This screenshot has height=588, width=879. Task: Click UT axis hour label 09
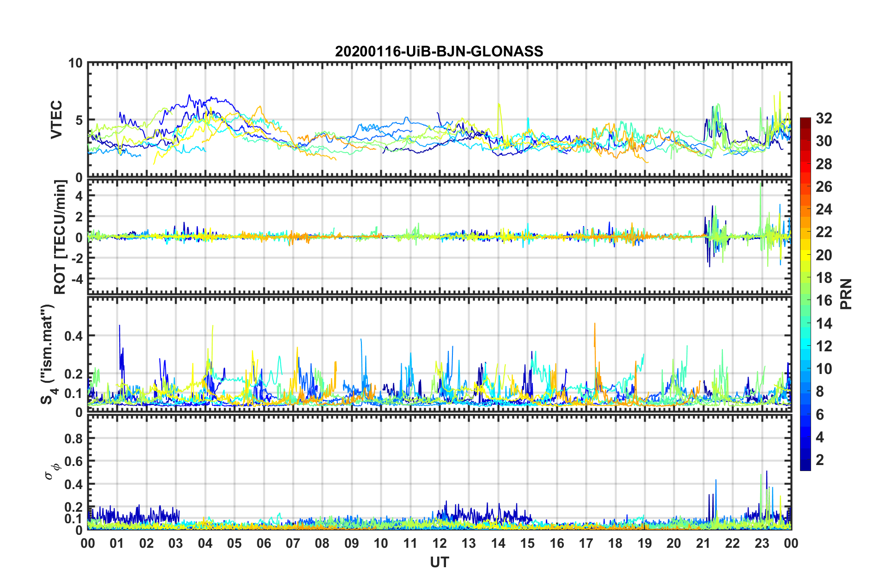(352, 544)
